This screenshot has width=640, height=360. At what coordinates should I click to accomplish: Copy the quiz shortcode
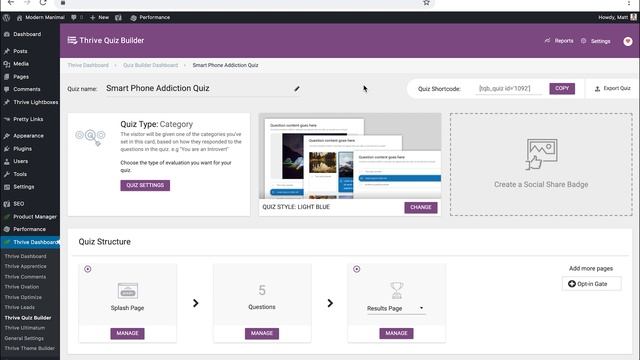pos(562,89)
